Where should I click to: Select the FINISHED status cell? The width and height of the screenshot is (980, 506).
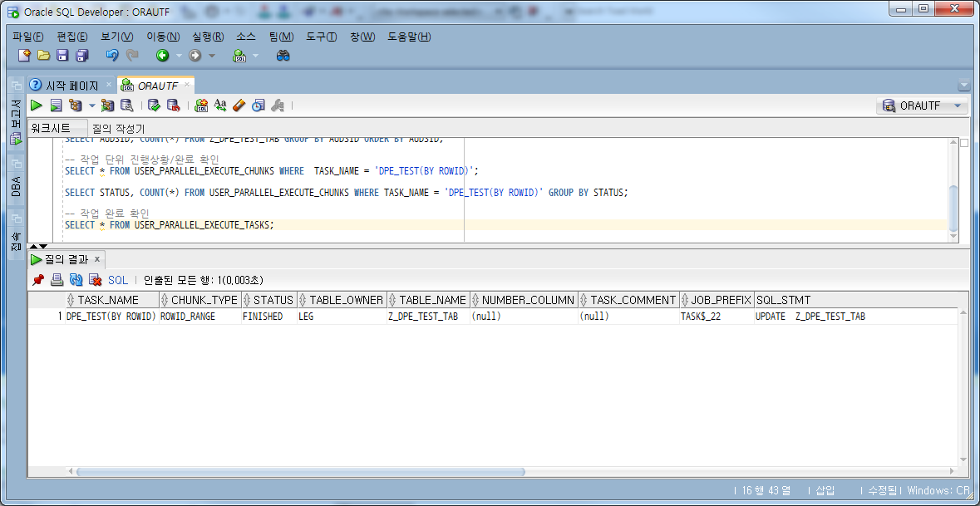click(269, 317)
